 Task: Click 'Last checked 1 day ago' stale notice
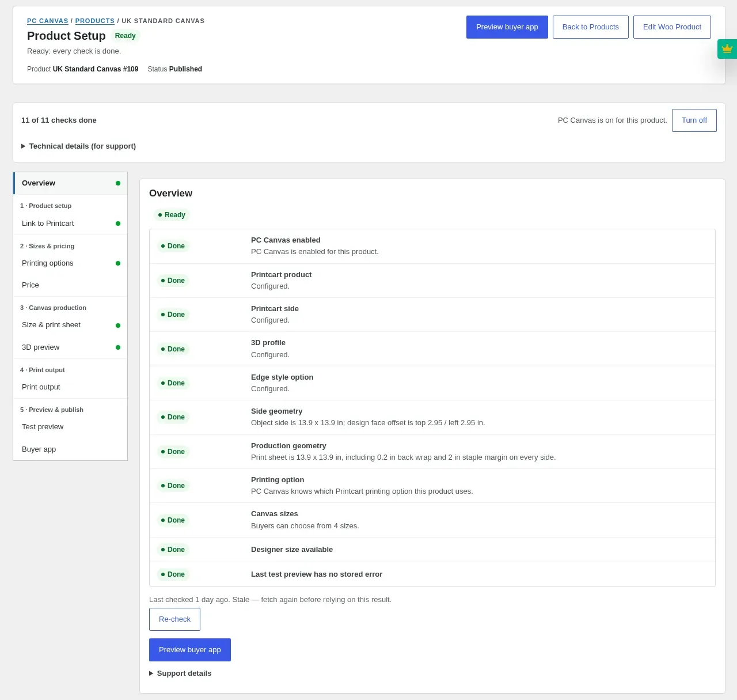tap(270, 600)
